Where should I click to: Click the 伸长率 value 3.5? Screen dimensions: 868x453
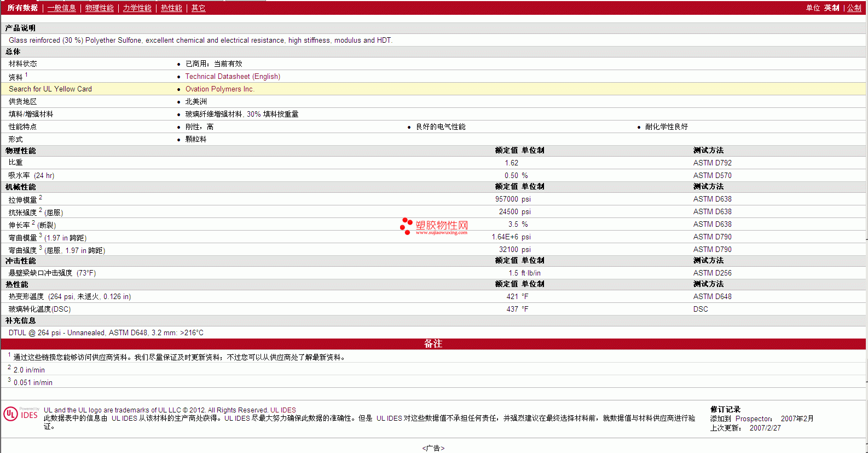coord(513,225)
